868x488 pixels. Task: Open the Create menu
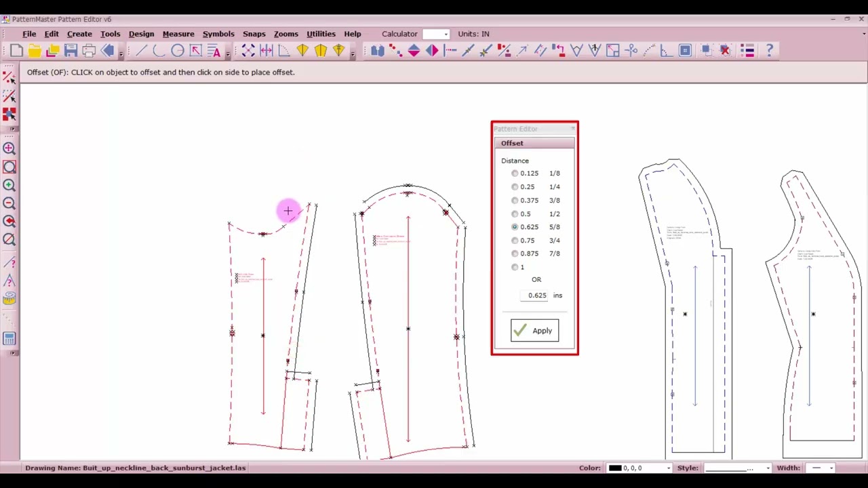(79, 34)
